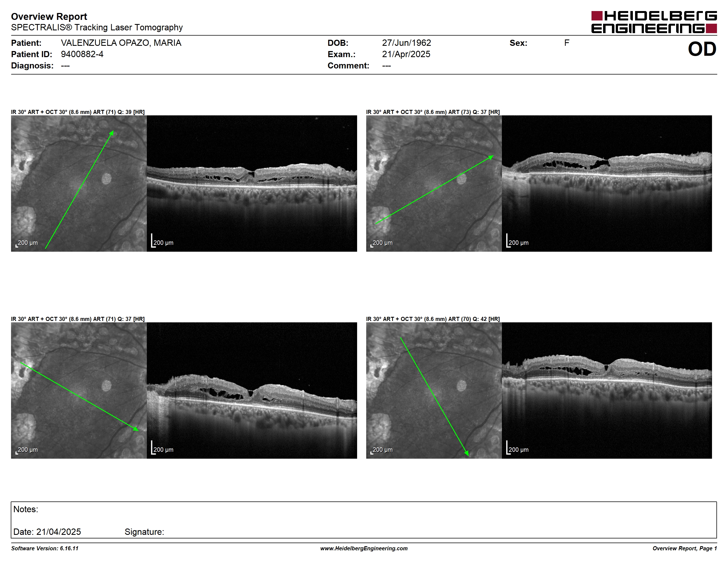Click the Sex value F
Viewport: 728px width, 563px height.
point(567,43)
